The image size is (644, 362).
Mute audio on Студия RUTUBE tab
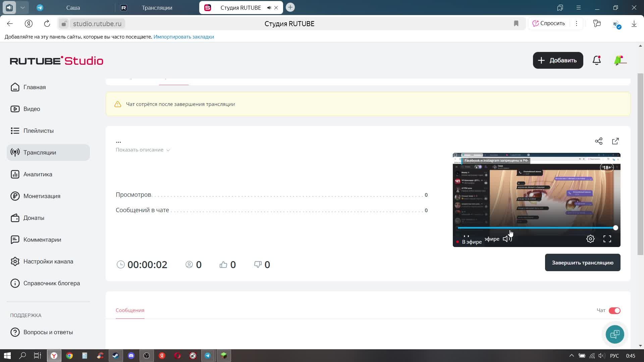269,8
